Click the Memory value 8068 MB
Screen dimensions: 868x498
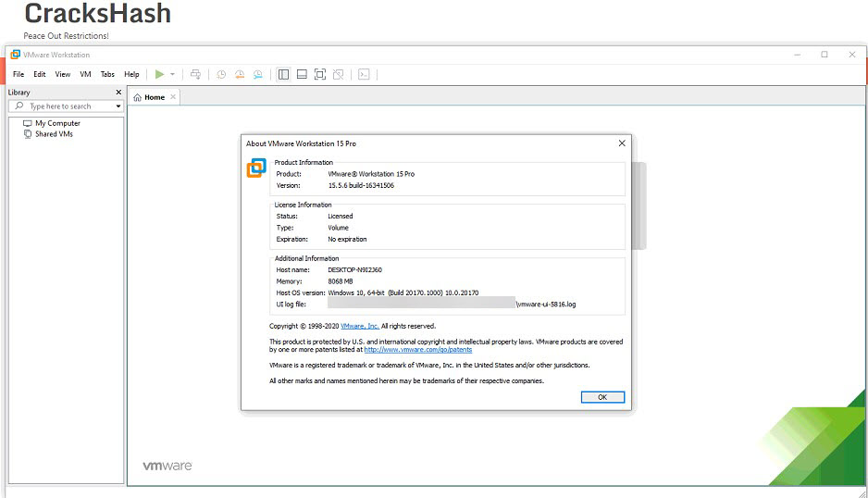click(340, 282)
